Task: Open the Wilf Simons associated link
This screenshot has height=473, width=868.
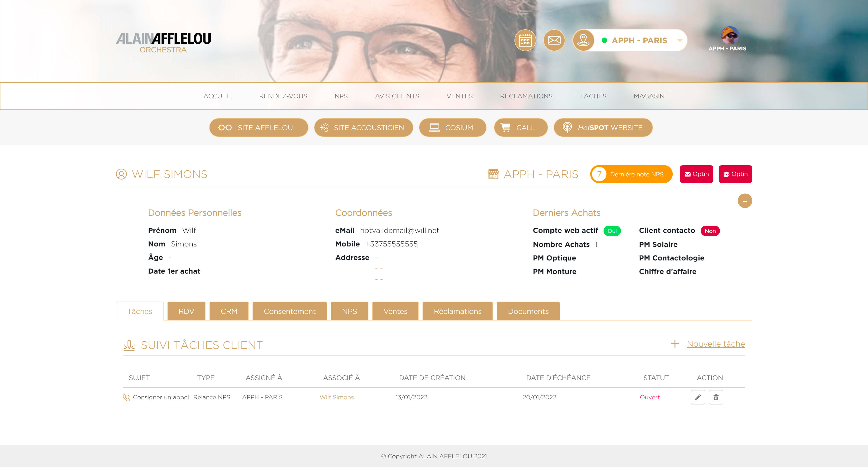Action: 336,397
